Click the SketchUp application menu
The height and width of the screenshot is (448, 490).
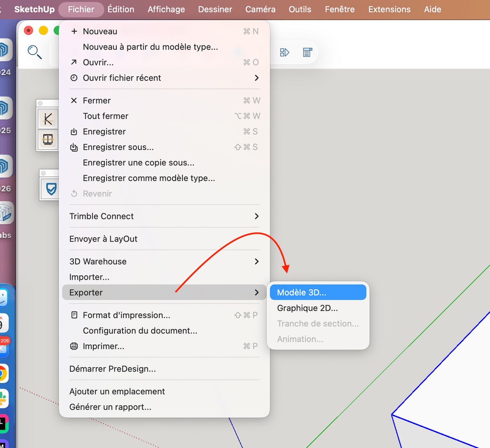coord(34,10)
